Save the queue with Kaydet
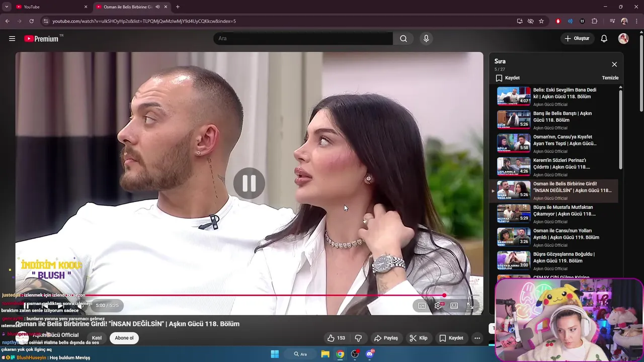The height and width of the screenshot is (362, 644). point(508,78)
